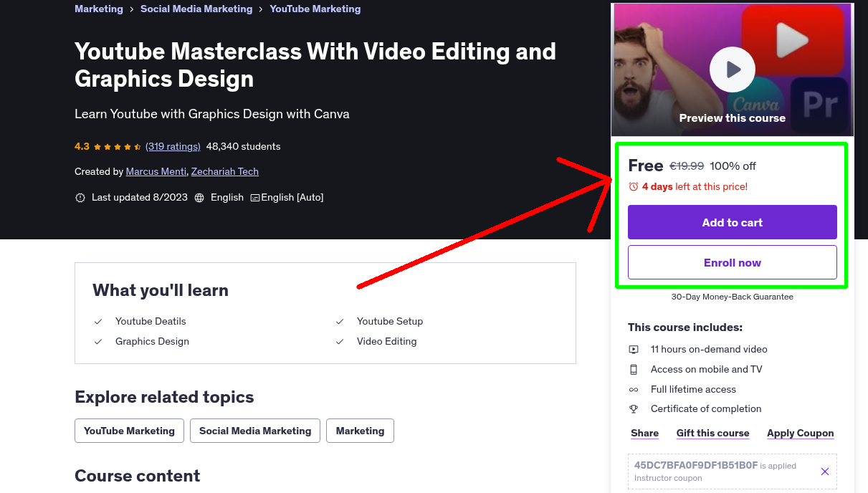Screen dimensions: 868x493
Task: Click the checkmark beside Youtube Deatils
Action: click(98, 322)
